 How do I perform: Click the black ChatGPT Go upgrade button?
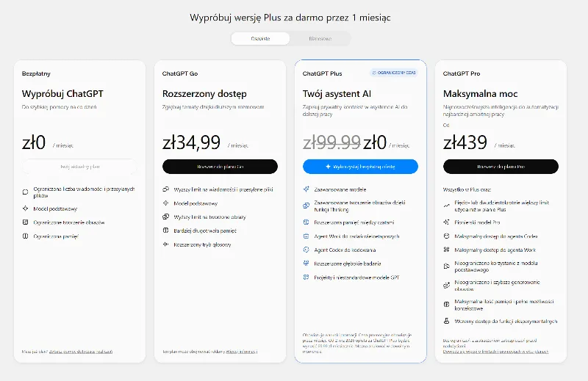[x=220, y=167]
